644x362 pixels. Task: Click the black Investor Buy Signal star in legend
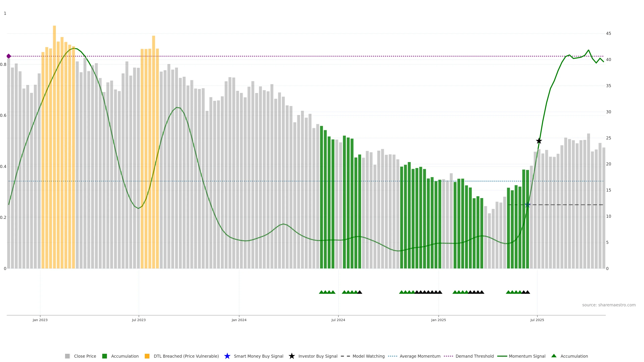click(x=291, y=356)
